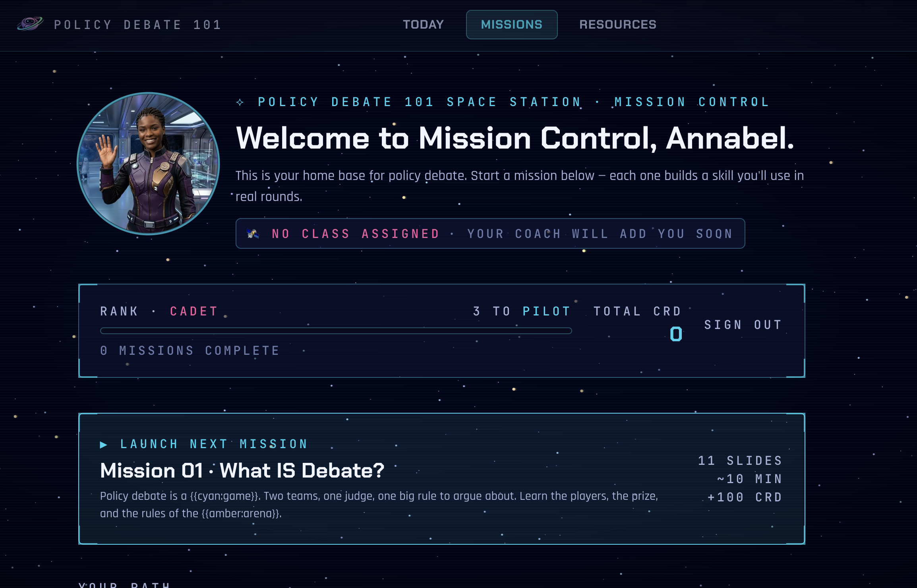The width and height of the screenshot is (917, 588).
Task: Click the Total CRD value 0
Action: pyautogui.click(x=676, y=334)
